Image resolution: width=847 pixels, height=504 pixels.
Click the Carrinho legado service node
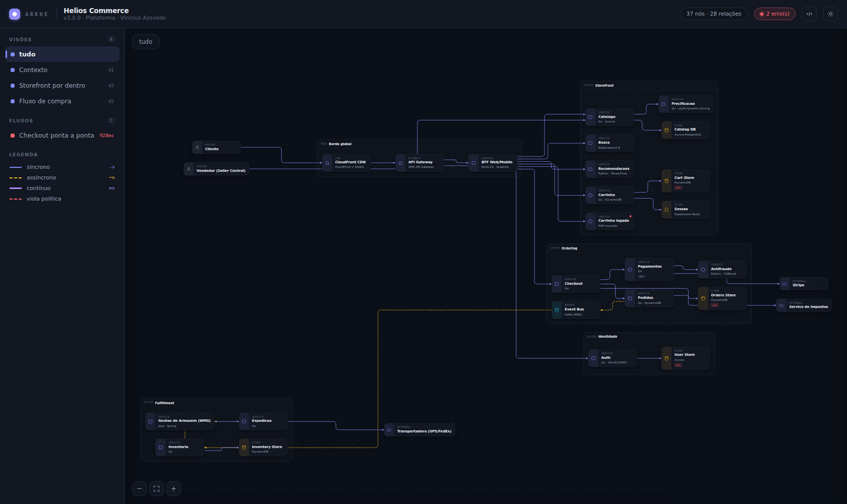pos(610,222)
